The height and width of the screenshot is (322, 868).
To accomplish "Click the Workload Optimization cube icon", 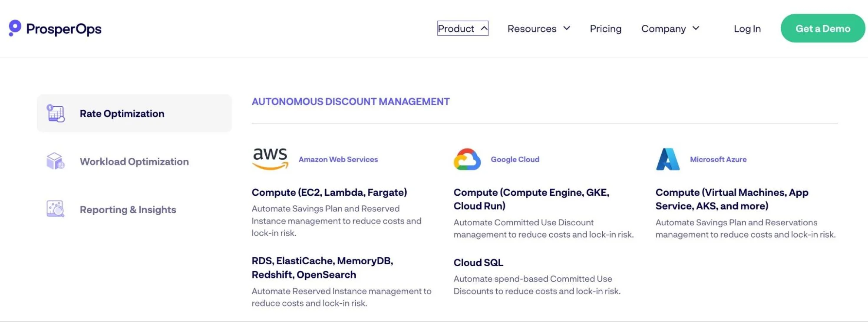I will 56,161.
